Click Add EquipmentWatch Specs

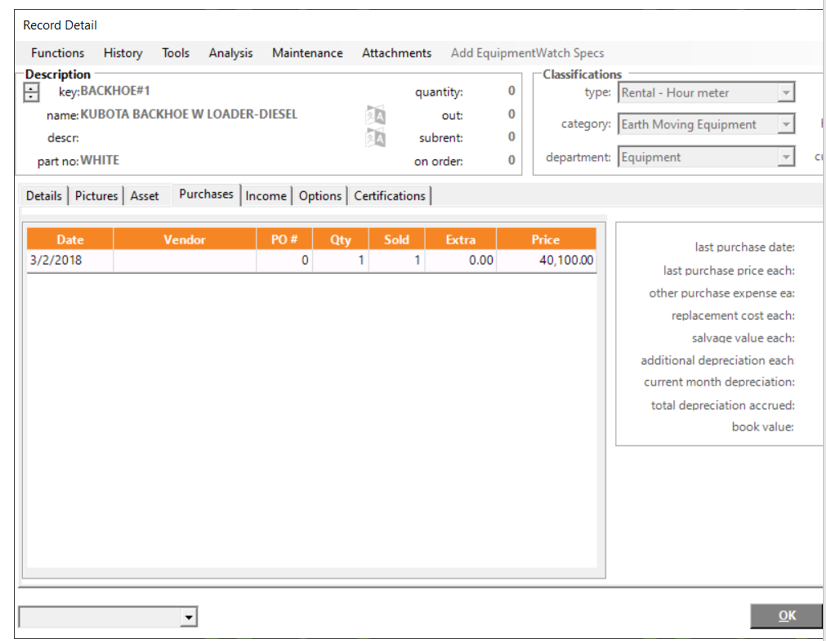click(527, 53)
